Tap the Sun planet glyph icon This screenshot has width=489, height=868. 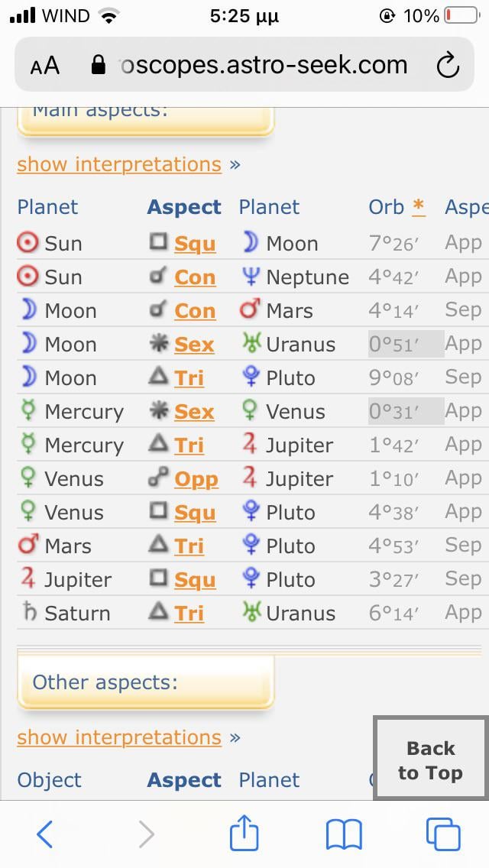(27, 243)
